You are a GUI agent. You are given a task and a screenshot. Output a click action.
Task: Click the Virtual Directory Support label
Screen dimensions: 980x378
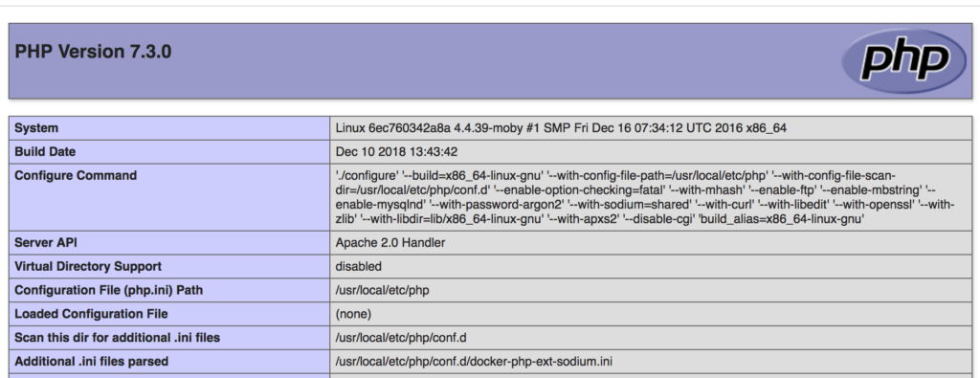[88, 266]
